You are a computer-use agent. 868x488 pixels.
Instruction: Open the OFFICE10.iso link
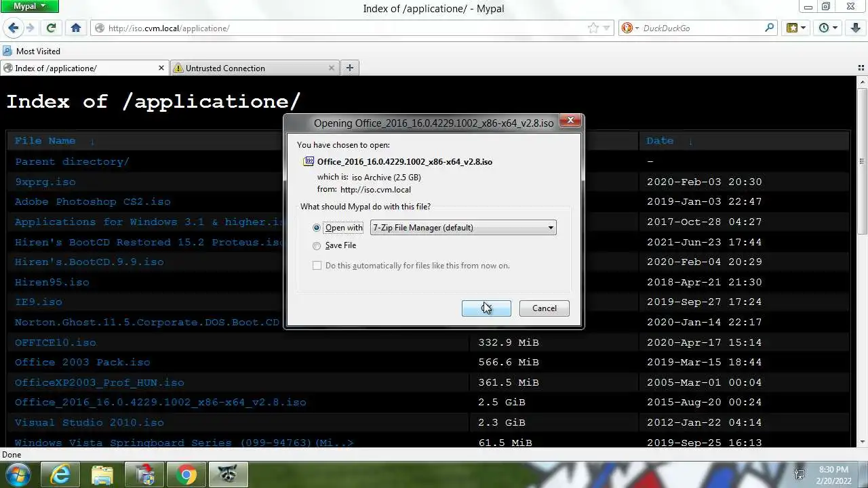tap(56, 342)
